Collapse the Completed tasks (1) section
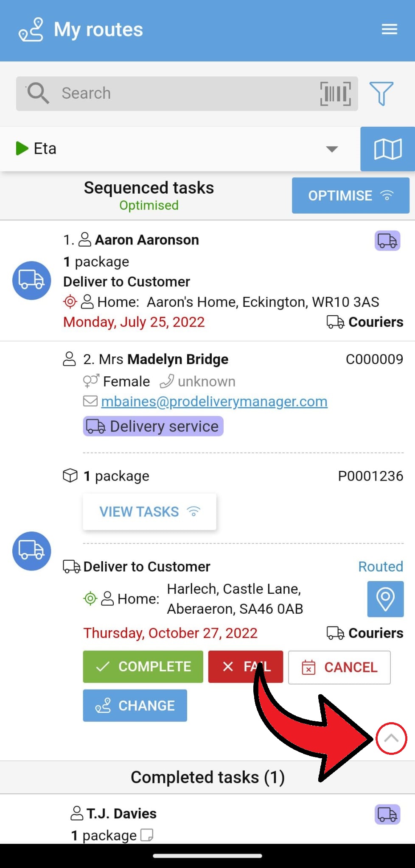 coord(207,777)
